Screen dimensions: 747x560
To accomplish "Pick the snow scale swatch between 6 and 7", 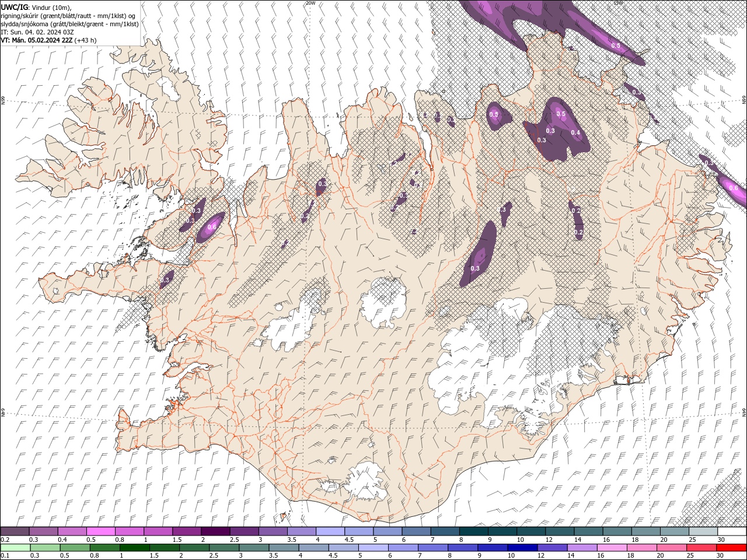I will point(416,531).
